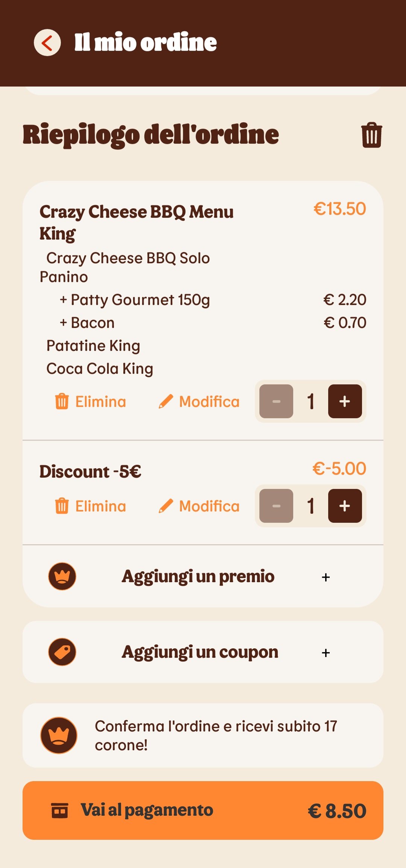Decrease Crazy Cheese BBQ Menu quantity
Viewport: 406px width, 868px height.
276,401
